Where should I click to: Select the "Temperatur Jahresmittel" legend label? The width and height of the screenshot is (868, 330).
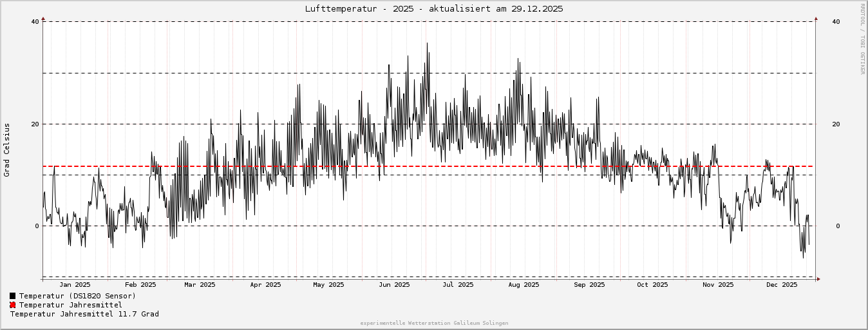[70, 305]
